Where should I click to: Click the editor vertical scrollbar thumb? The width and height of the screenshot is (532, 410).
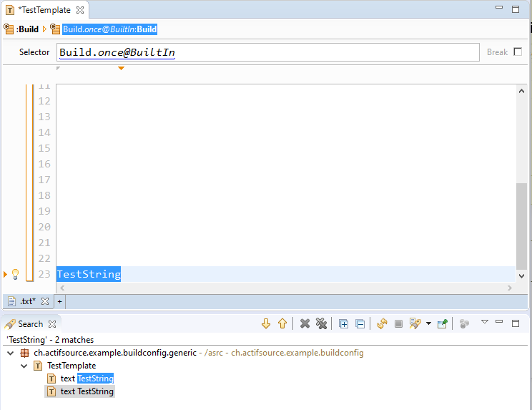(521, 226)
